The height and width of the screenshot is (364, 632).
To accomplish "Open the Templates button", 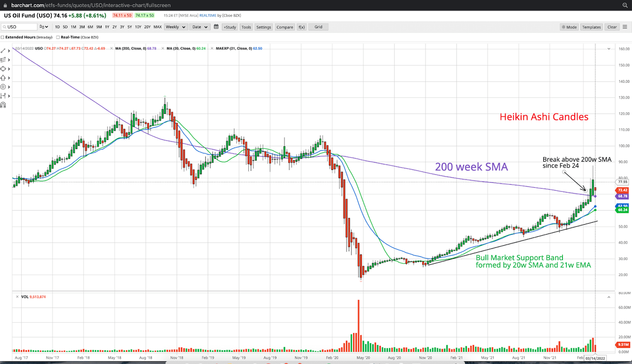I will [591, 27].
